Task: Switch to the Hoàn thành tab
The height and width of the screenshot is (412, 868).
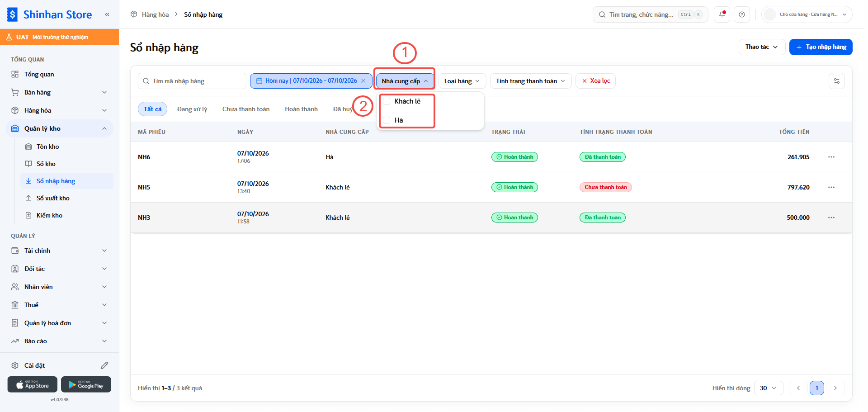Action: tap(301, 109)
